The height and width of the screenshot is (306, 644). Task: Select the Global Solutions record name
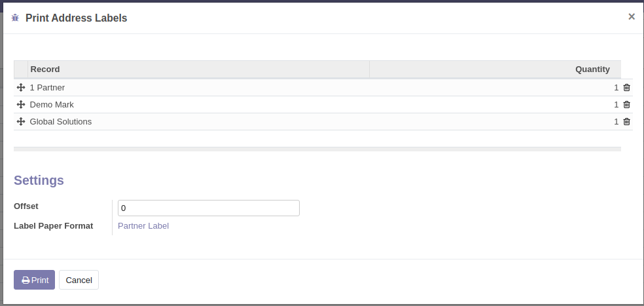coord(61,122)
